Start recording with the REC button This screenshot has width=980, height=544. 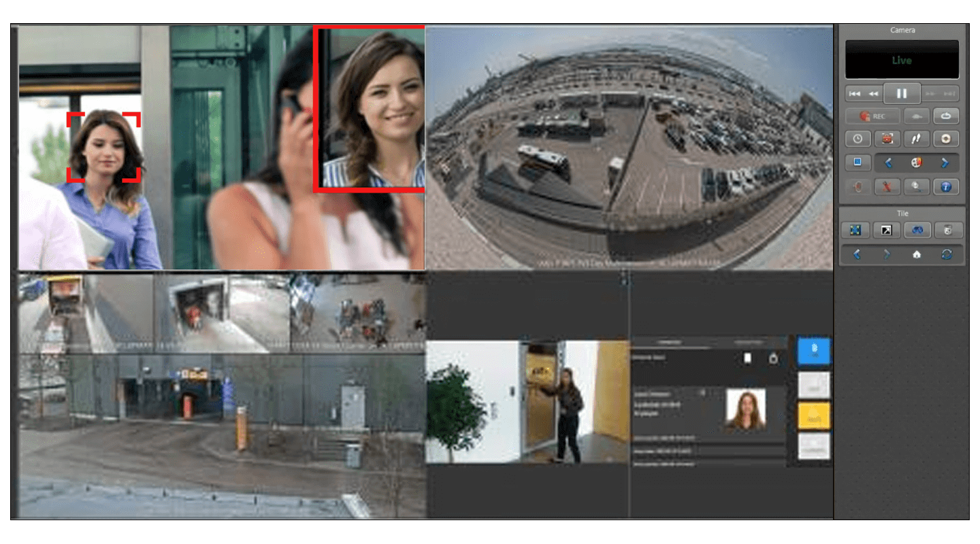click(872, 116)
